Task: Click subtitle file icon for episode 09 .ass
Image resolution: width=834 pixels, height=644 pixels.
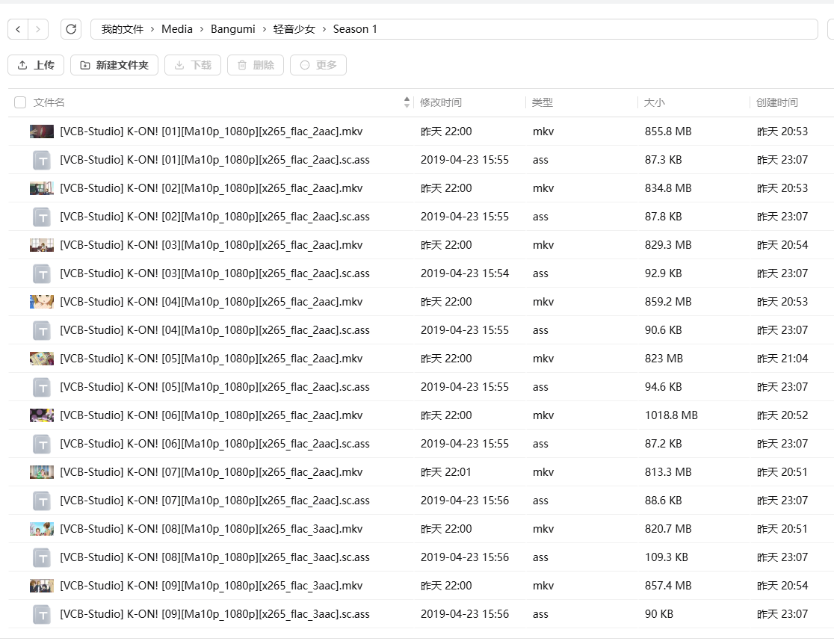Action: point(42,614)
